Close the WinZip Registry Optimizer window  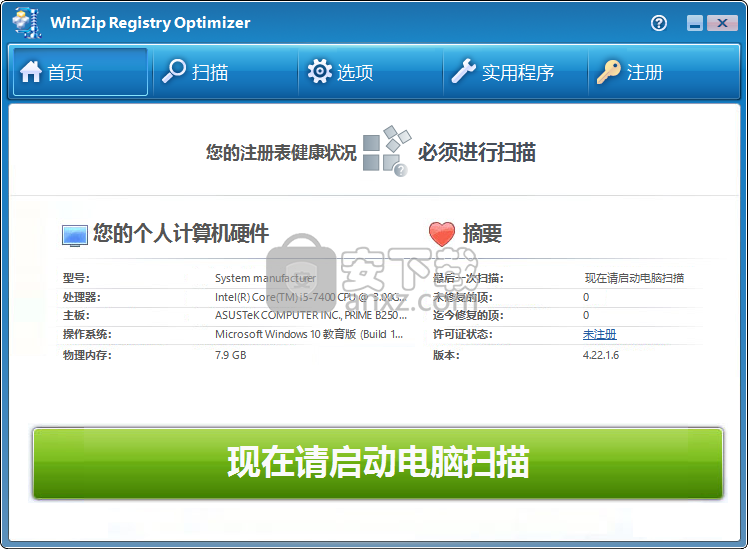click(x=722, y=23)
